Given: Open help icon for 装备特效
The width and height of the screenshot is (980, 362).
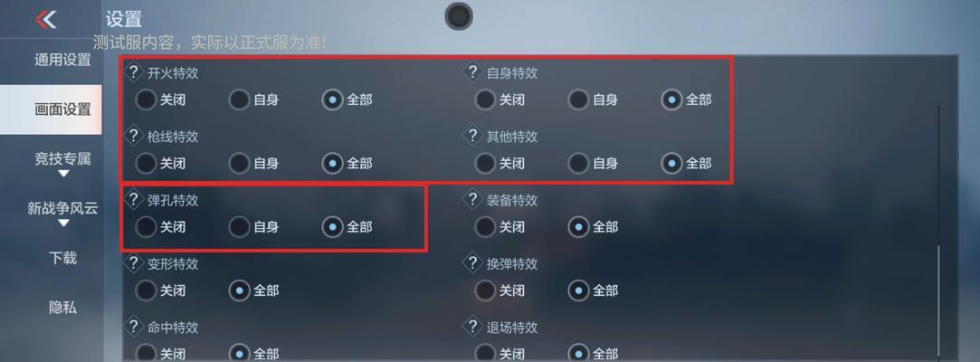Looking at the screenshot, I should pyautogui.click(x=473, y=199).
